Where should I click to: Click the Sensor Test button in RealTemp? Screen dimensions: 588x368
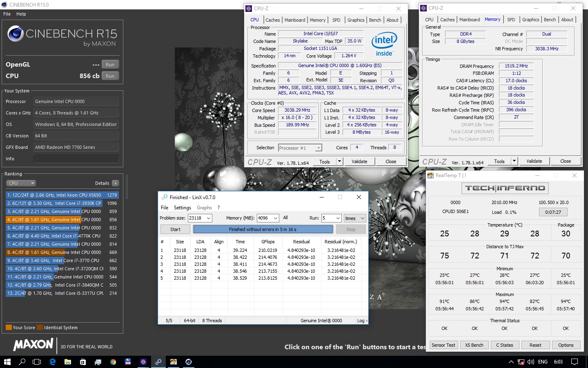(x=443, y=345)
